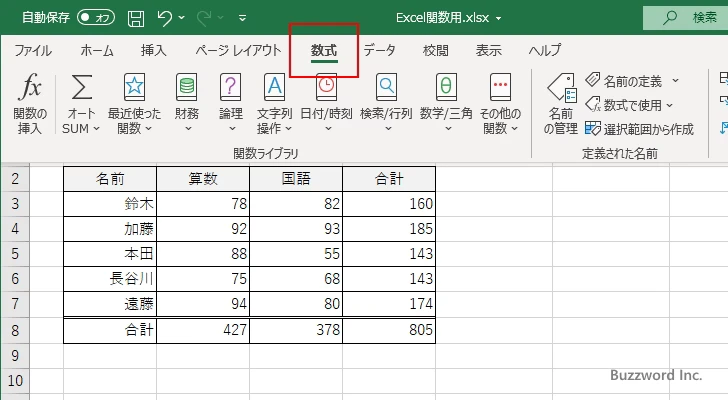Click the Insert Function fx icon

(30, 87)
